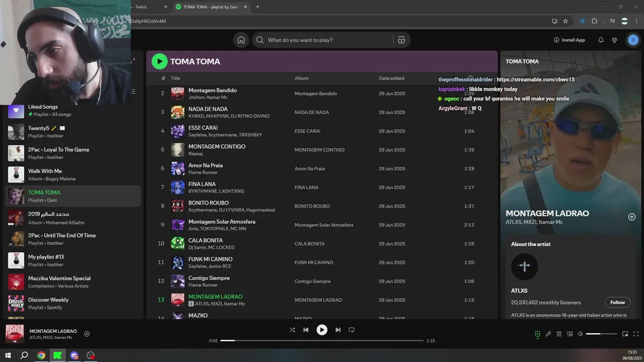Image resolution: width=644 pixels, height=362 pixels.
Task: Bookmark this page with star icon
Action: click(566, 21)
